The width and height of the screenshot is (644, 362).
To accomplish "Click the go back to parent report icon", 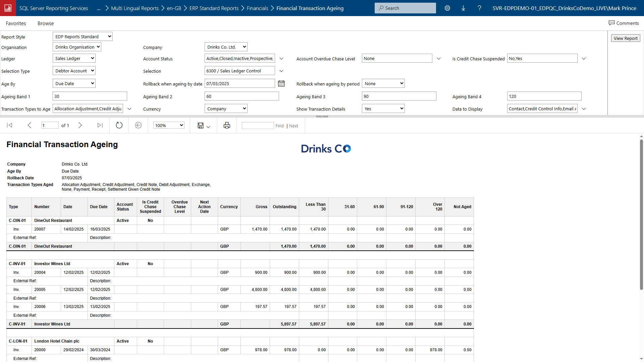I will [138, 125].
